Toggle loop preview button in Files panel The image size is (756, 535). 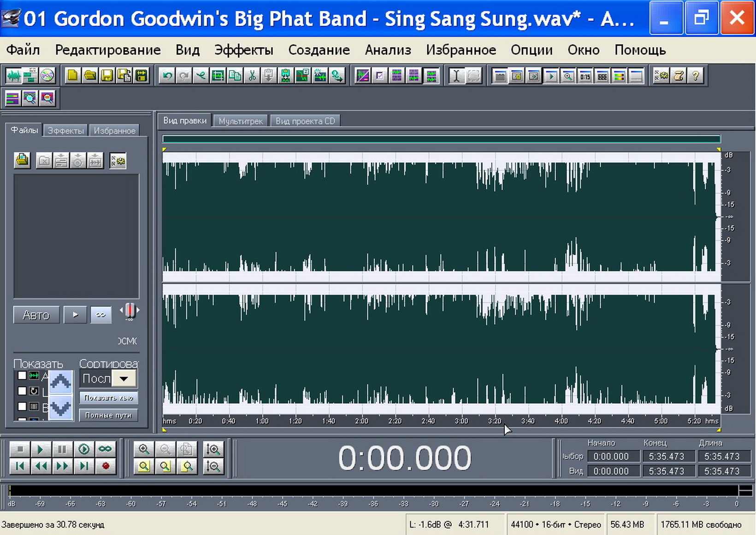[x=101, y=315]
